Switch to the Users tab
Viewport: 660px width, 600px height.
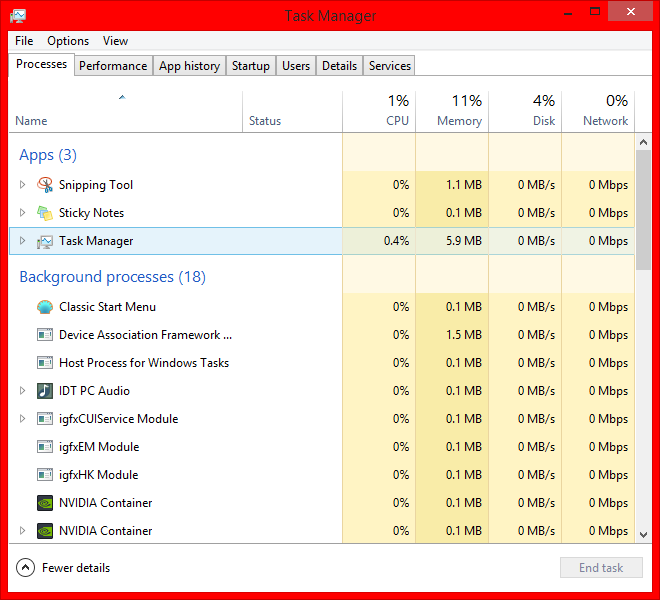coord(296,66)
